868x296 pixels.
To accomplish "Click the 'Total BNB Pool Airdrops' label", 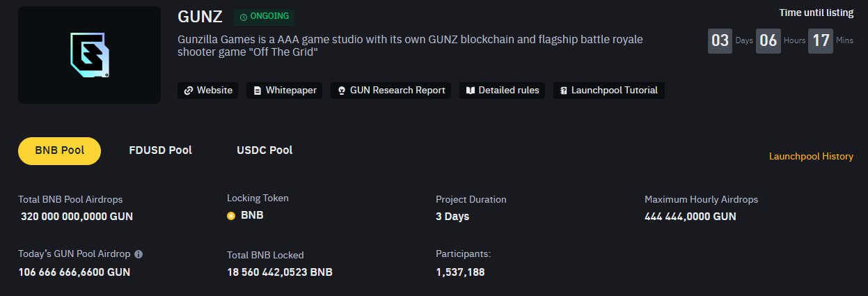I will click(x=70, y=199).
